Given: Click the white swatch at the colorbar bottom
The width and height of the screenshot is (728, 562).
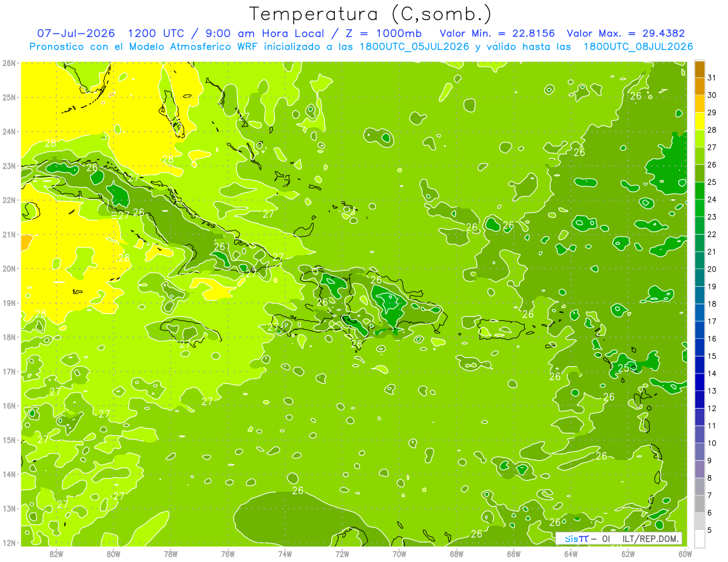Looking at the screenshot, I should tap(699, 538).
